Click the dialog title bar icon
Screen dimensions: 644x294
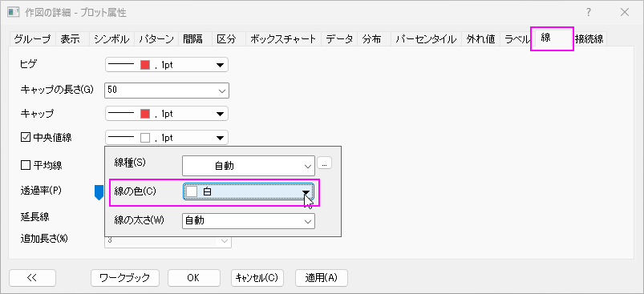(14, 13)
